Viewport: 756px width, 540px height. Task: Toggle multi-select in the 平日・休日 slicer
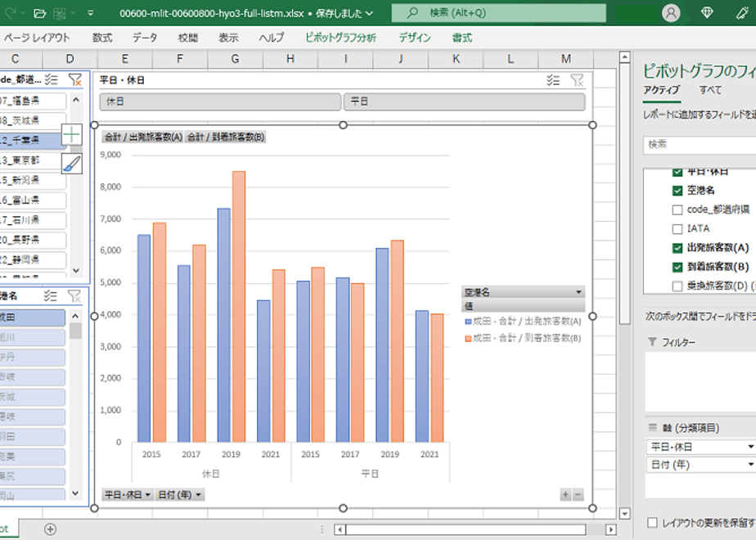(x=553, y=80)
